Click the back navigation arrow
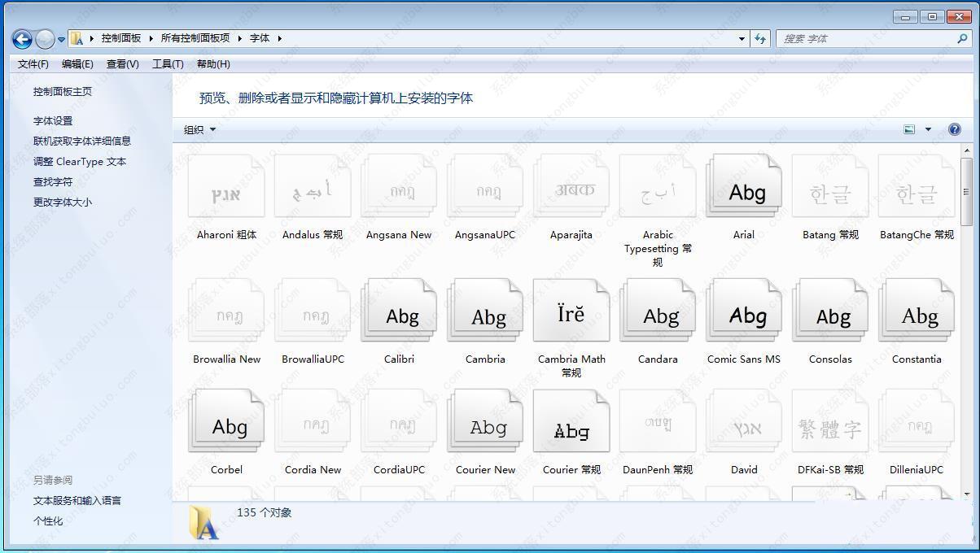The height and width of the screenshot is (553, 980). tap(20, 38)
